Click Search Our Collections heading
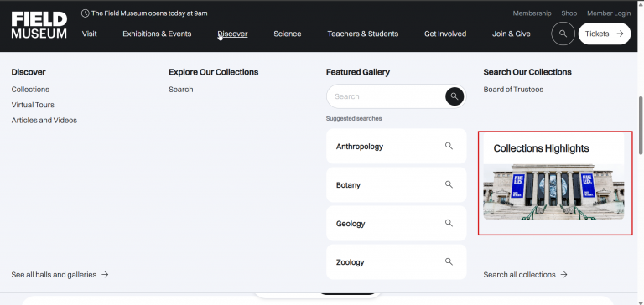Screen dimensions: 644x305 tap(527, 72)
